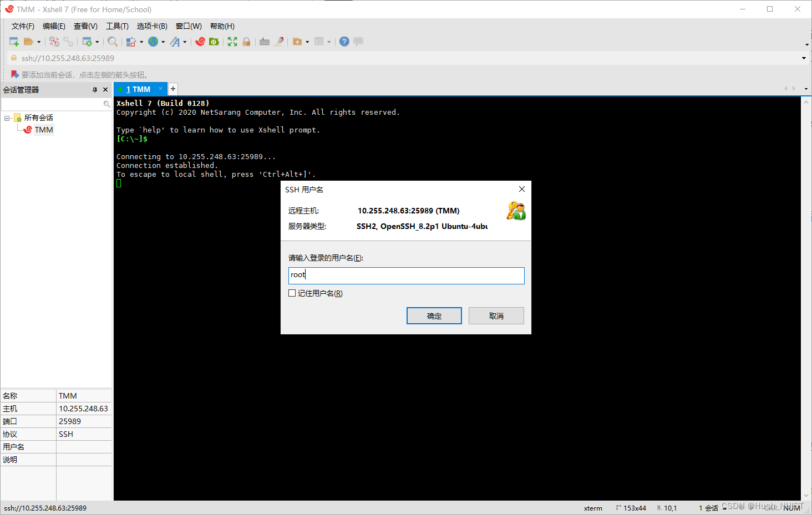Open session properties gear icon
Viewport: 812px width, 515px height.
pos(87,42)
